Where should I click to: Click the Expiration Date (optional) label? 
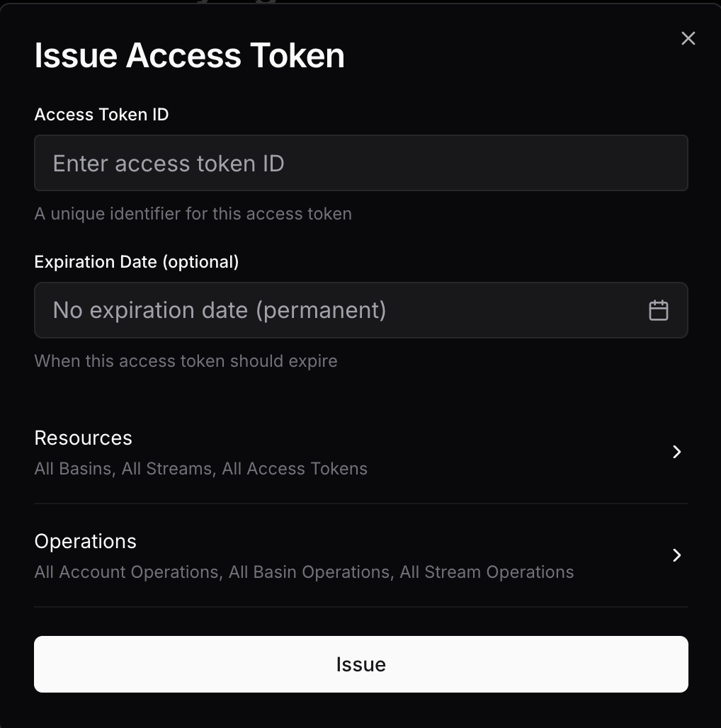(137, 262)
